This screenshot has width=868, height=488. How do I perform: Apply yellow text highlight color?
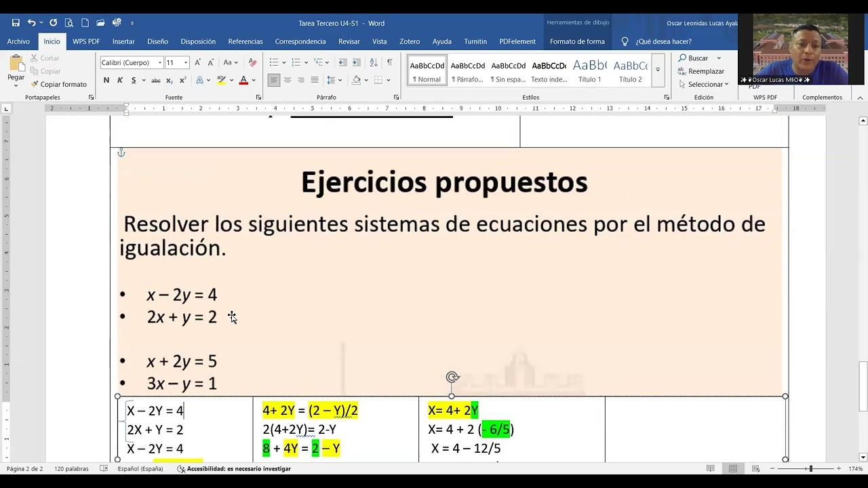click(221, 80)
